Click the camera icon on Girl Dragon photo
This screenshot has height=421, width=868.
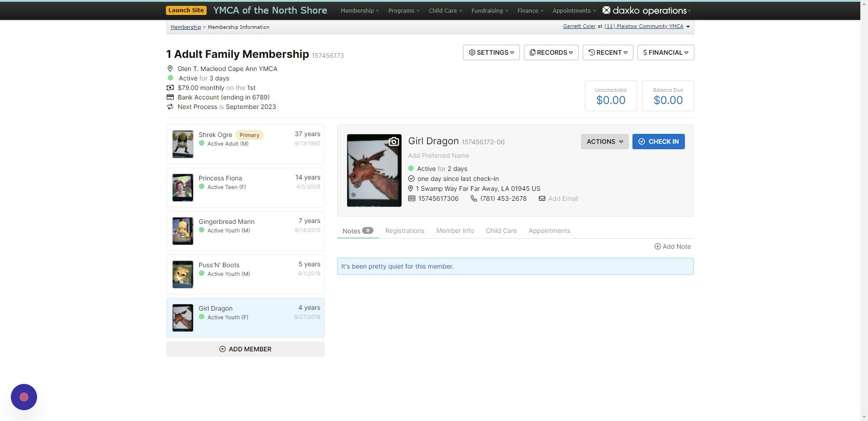(394, 142)
